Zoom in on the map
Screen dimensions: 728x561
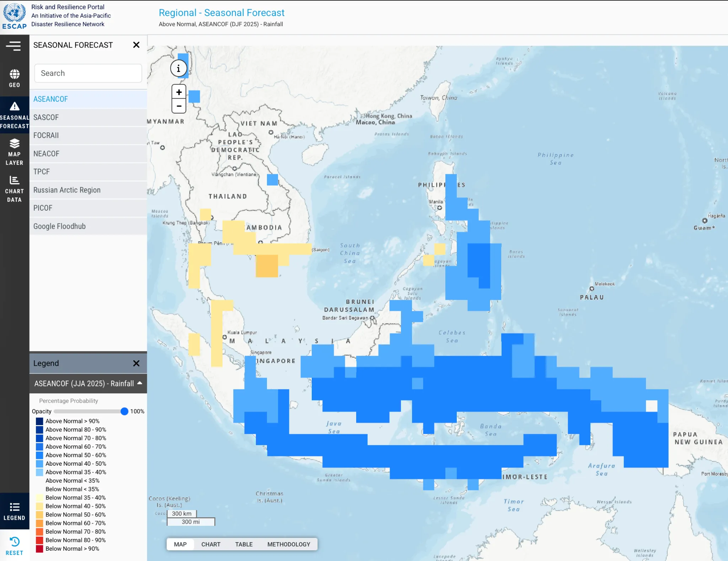pyautogui.click(x=179, y=92)
